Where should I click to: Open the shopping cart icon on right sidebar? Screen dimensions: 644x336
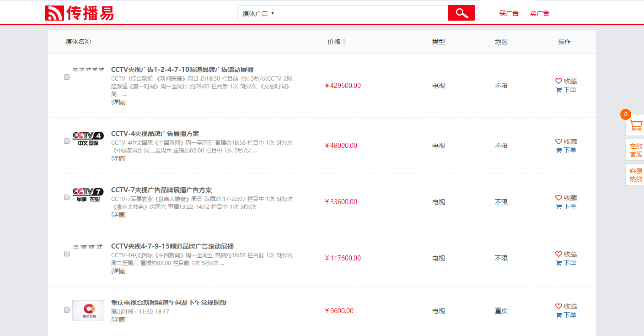tap(635, 125)
